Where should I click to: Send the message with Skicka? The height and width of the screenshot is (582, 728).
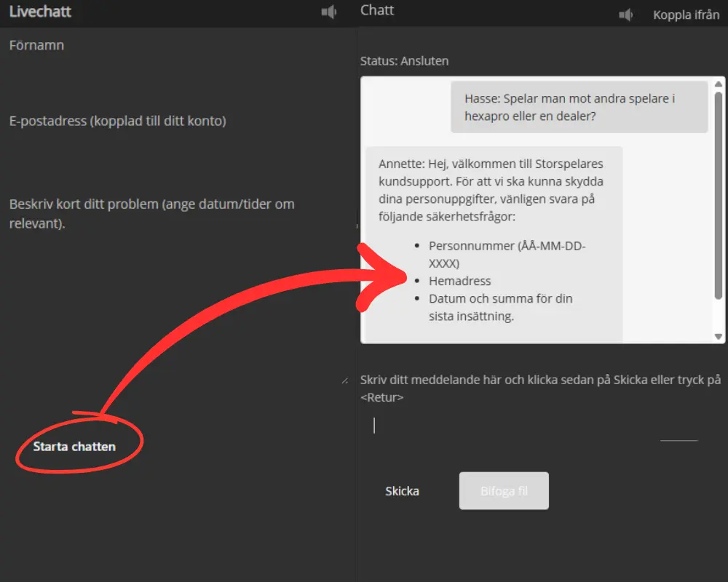(402, 491)
